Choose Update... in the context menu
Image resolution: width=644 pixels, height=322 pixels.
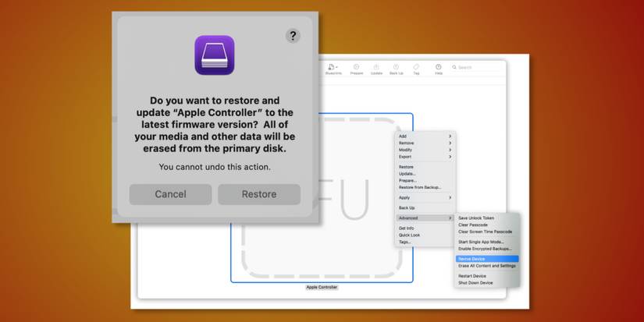click(x=425, y=174)
